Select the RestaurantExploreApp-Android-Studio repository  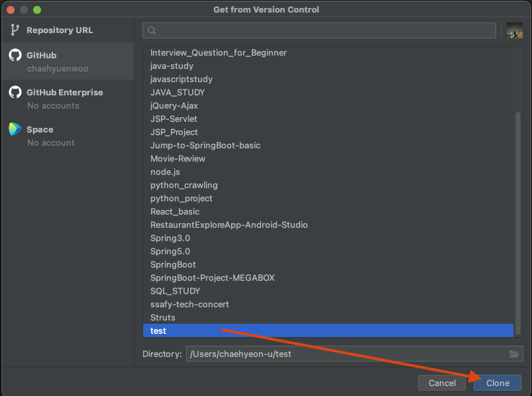[328, 224]
